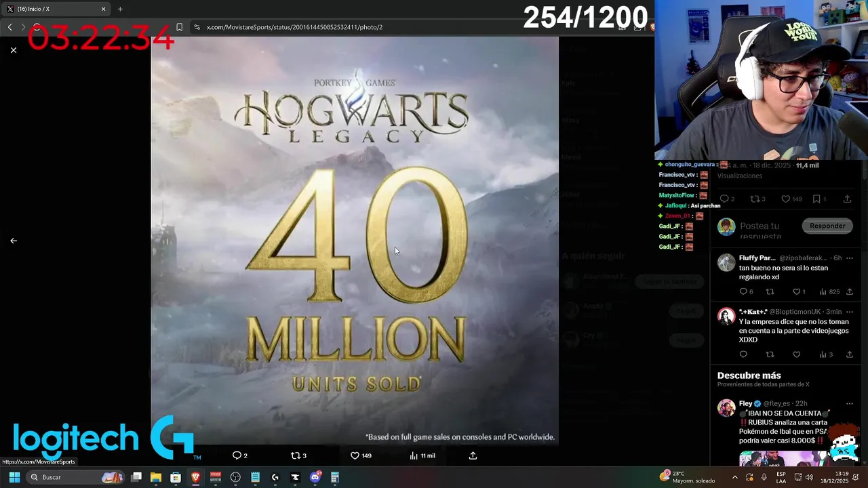This screenshot has height=488, width=868.
Task: Toggle the bookmark icon showing 1
Action: pos(816,199)
